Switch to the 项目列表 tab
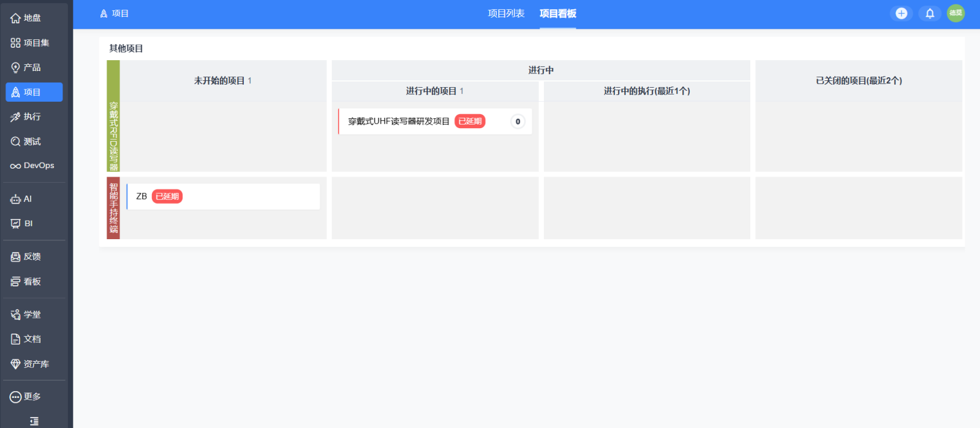This screenshot has height=428, width=980. 506,13
